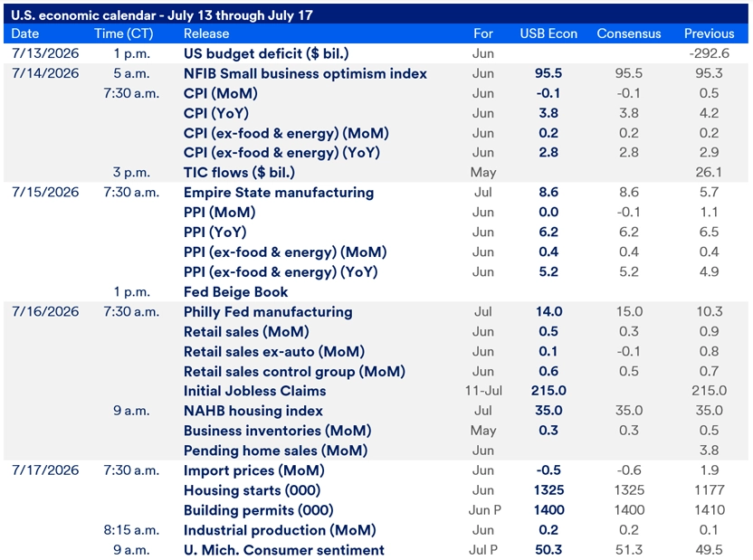Click housing starts previous value 1177

click(709, 490)
